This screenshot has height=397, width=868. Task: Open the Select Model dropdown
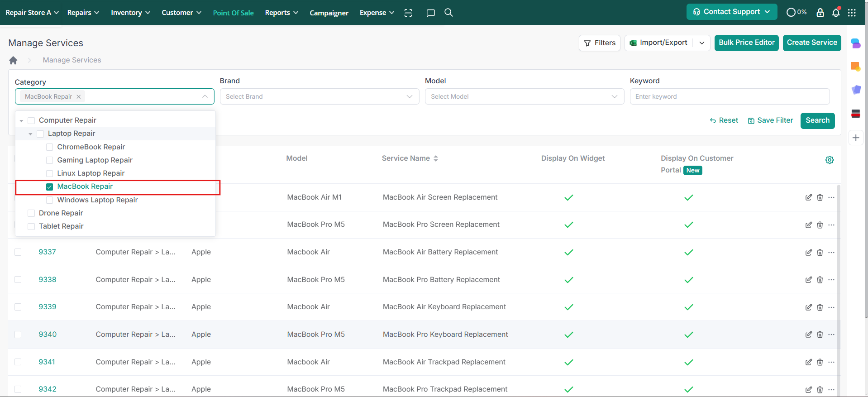[x=524, y=96]
